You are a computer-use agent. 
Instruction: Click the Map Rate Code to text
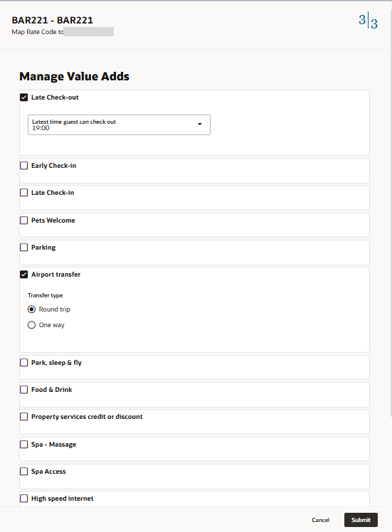pyautogui.click(x=38, y=32)
